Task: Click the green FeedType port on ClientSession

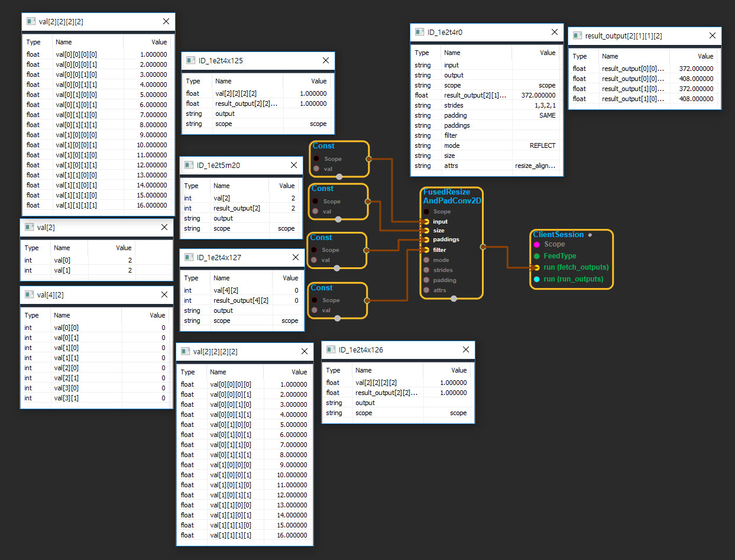Action: (x=536, y=256)
